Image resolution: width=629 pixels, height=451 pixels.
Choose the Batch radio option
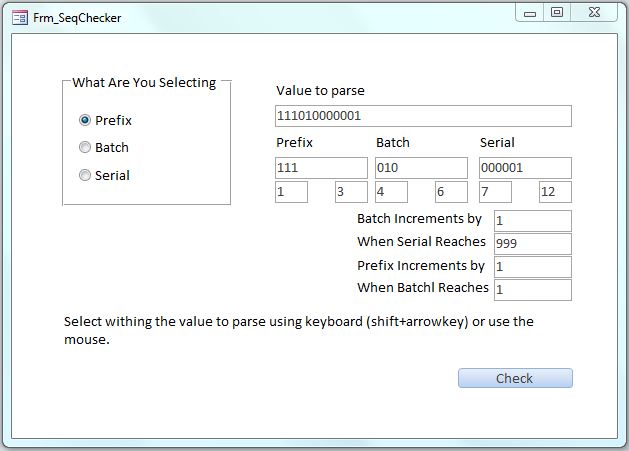click(x=85, y=147)
